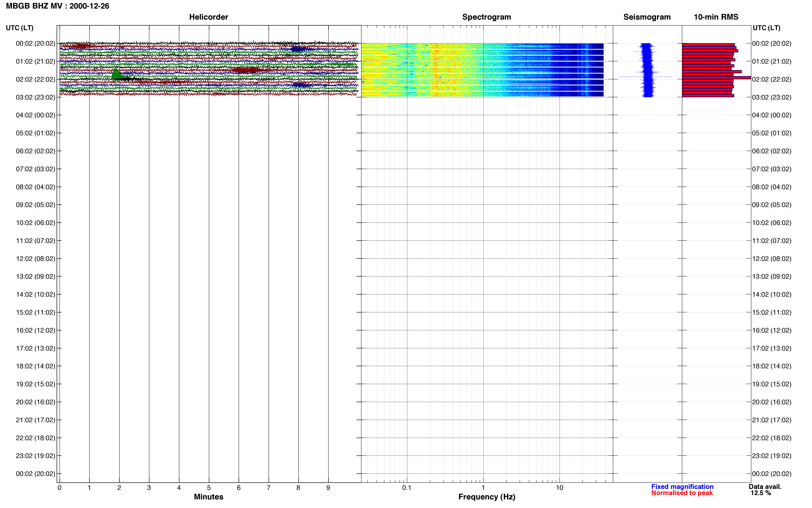Click the left 12:02 (08:02) time label
Screen dimensions: 812x508
pos(36,259)
